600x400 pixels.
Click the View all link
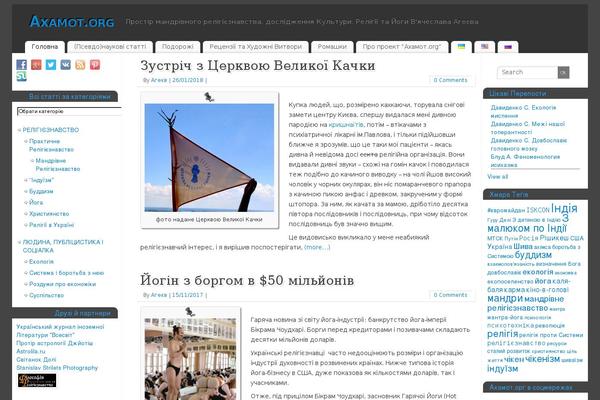(x=497, y=176)
